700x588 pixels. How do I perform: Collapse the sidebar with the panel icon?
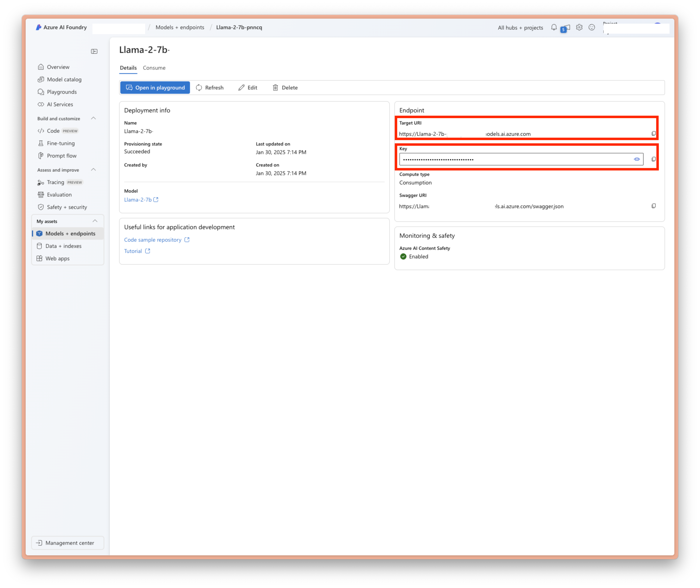[94, 51]
